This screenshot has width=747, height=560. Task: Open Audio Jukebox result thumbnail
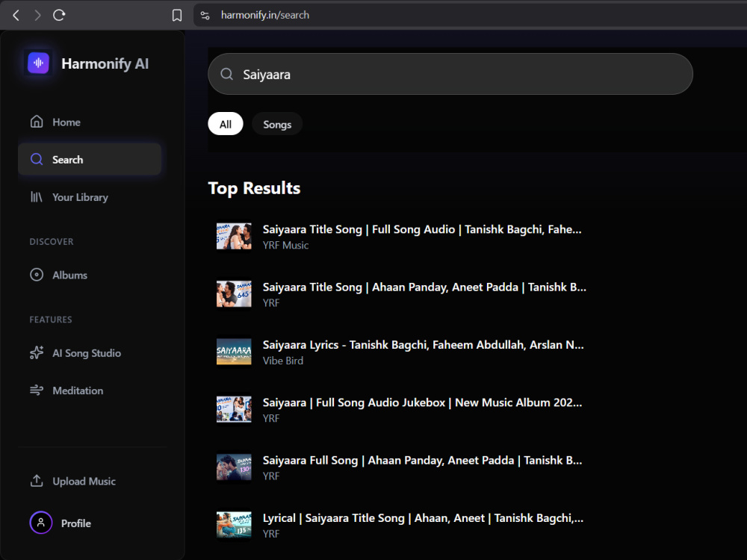[234, 409]
